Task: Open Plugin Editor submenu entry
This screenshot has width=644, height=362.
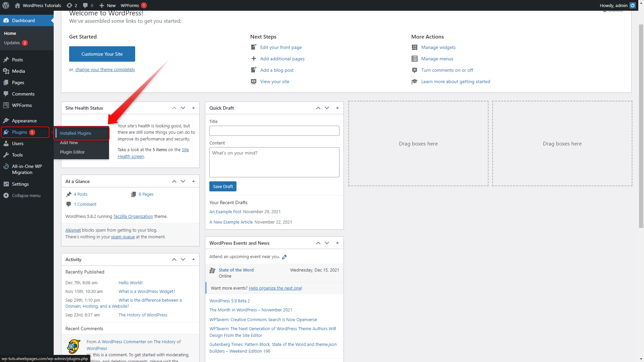Action: coord(72,152)
